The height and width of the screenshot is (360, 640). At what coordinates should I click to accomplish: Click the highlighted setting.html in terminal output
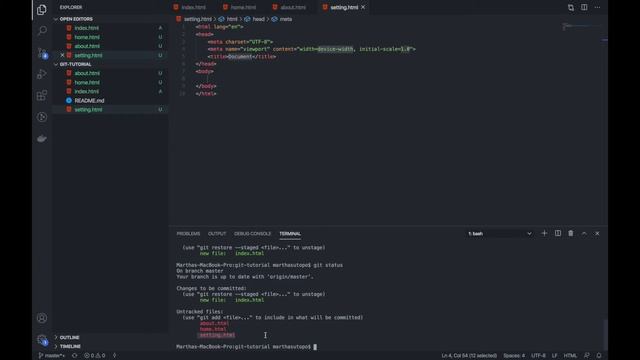tap(217, 335)
